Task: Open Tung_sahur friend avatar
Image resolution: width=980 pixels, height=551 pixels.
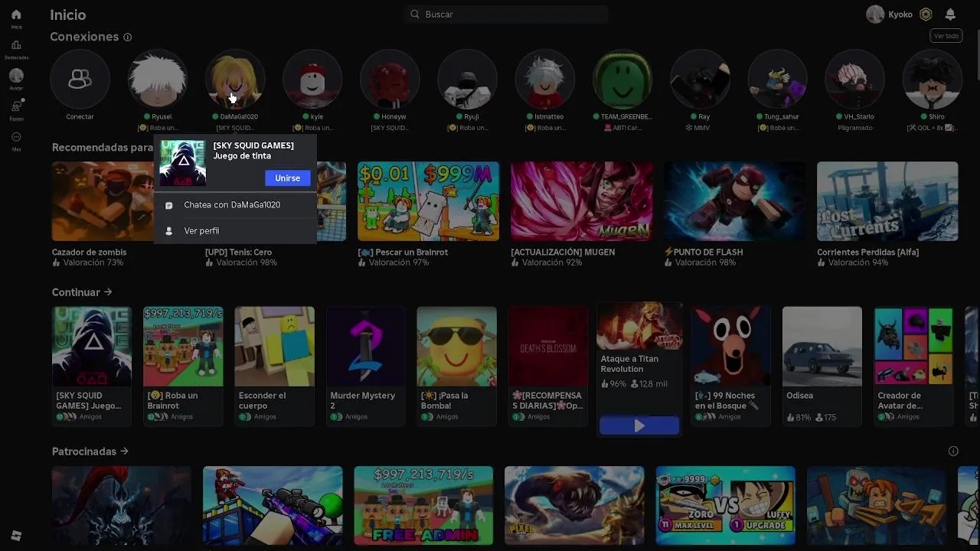Action: pyautogui.click(x=777, y=79)
